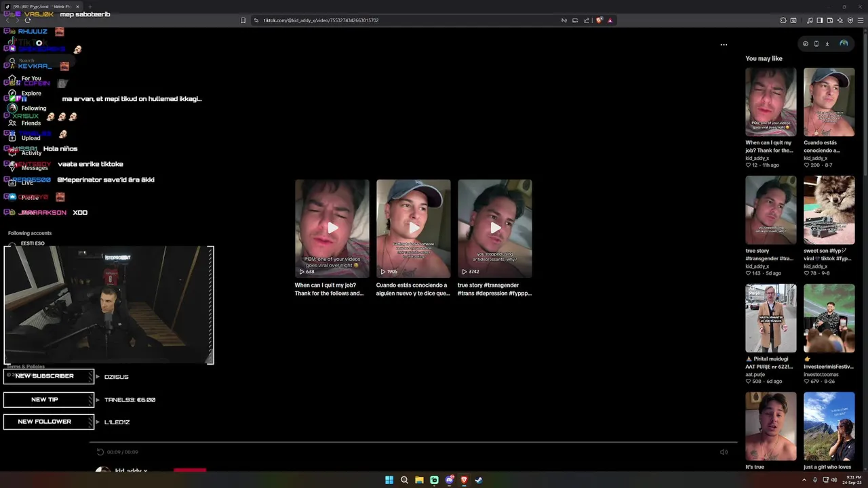
Task: Open the 'Pirital muidugi' aat.purje video thumbnail
Action: point(771,318)
